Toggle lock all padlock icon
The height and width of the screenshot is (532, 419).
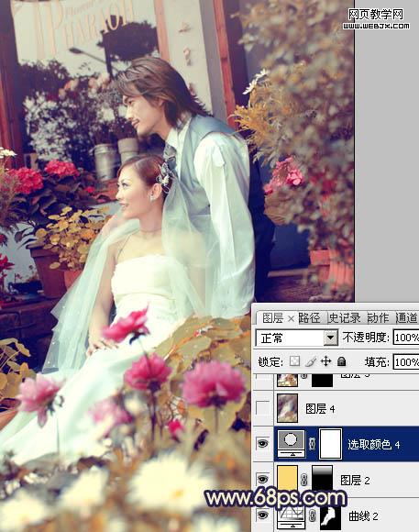click(x=341, y=361)
